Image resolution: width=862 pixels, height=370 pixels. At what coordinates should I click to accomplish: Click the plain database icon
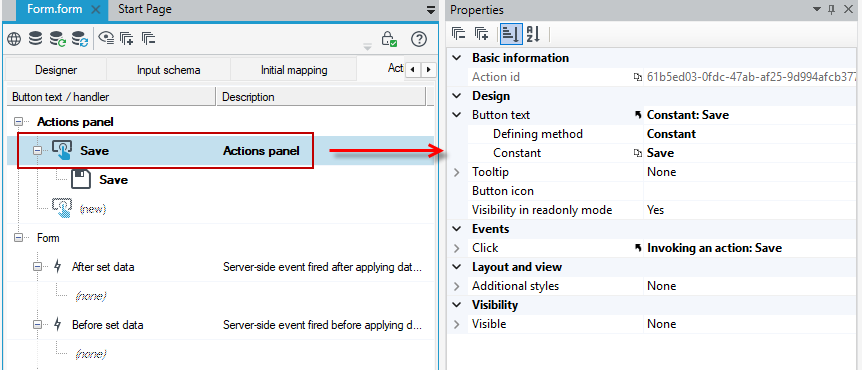tap(35, 38)
